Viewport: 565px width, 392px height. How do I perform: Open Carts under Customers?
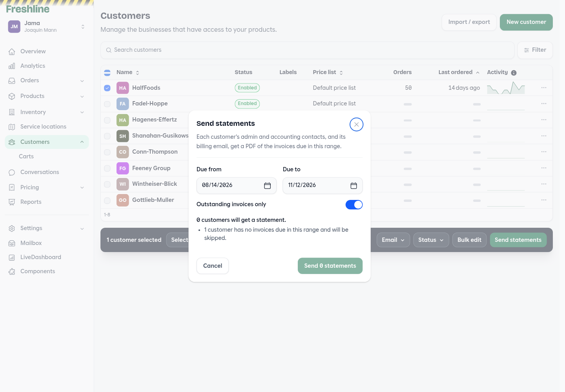click(x=26, y=156)
